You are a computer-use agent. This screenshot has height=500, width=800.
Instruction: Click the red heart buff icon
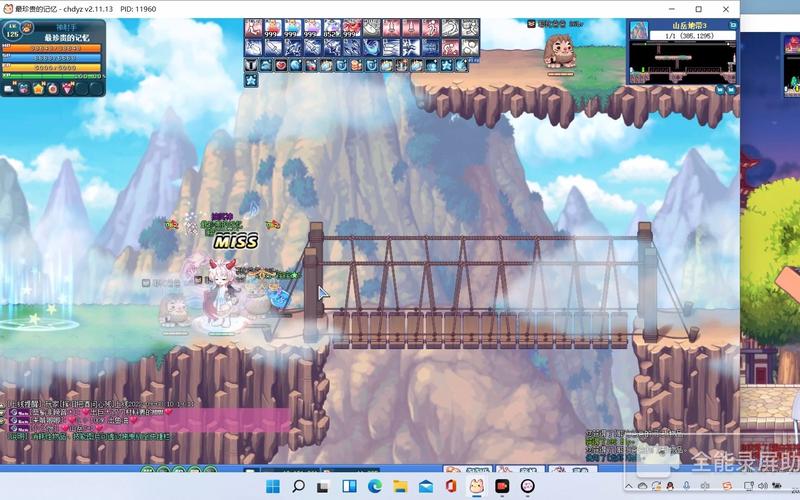(281, 65)
